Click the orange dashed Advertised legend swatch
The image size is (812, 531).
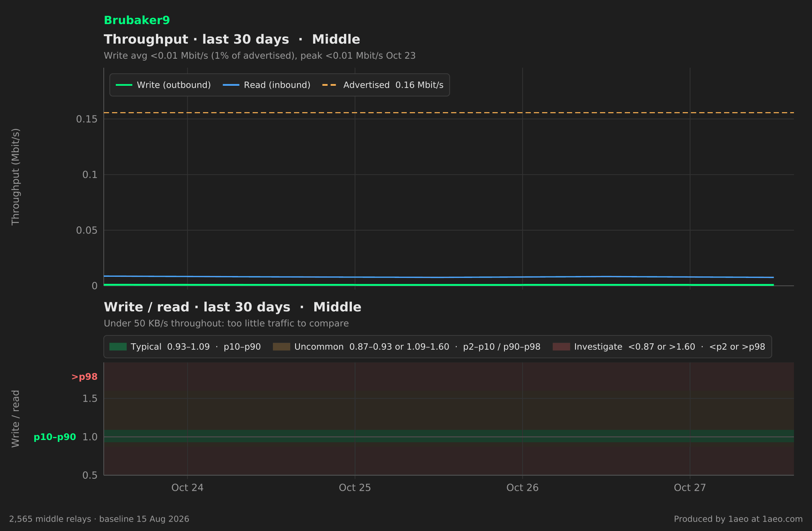click(329, 85)
